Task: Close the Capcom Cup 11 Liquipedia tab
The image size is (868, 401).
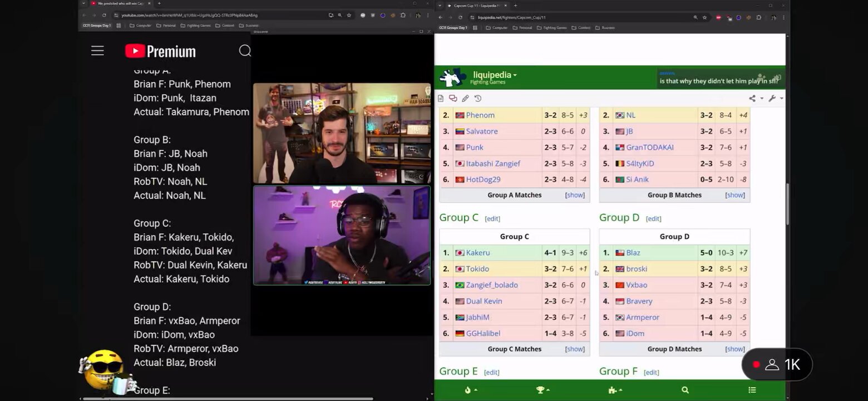Action: [505, 6]
